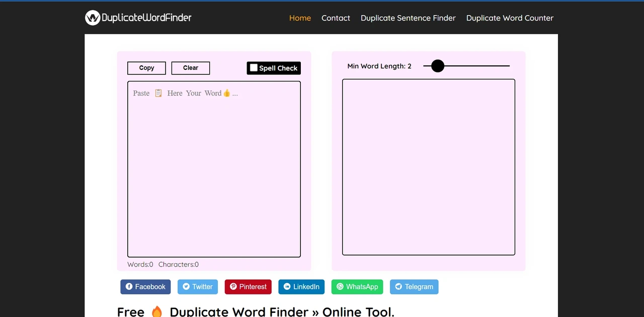Adjust the Min Word Length slider

[437, 66]
